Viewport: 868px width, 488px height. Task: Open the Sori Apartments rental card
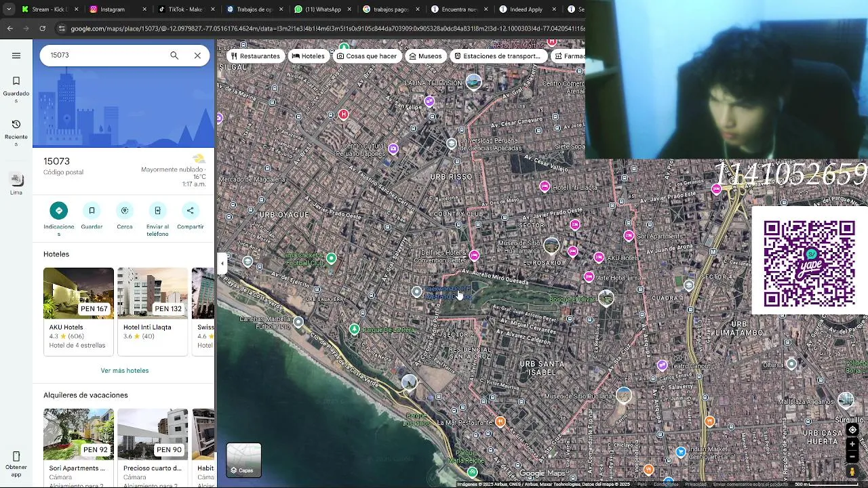point(79,447)
